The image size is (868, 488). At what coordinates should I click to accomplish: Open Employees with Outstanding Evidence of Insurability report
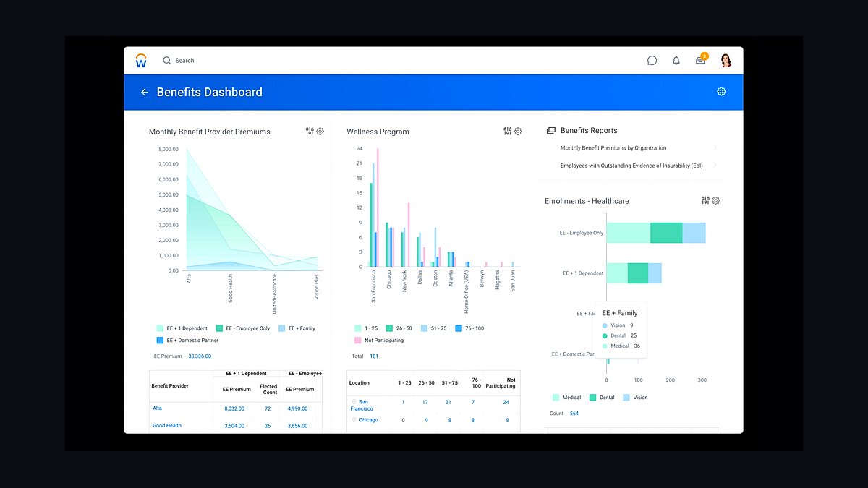631,166
